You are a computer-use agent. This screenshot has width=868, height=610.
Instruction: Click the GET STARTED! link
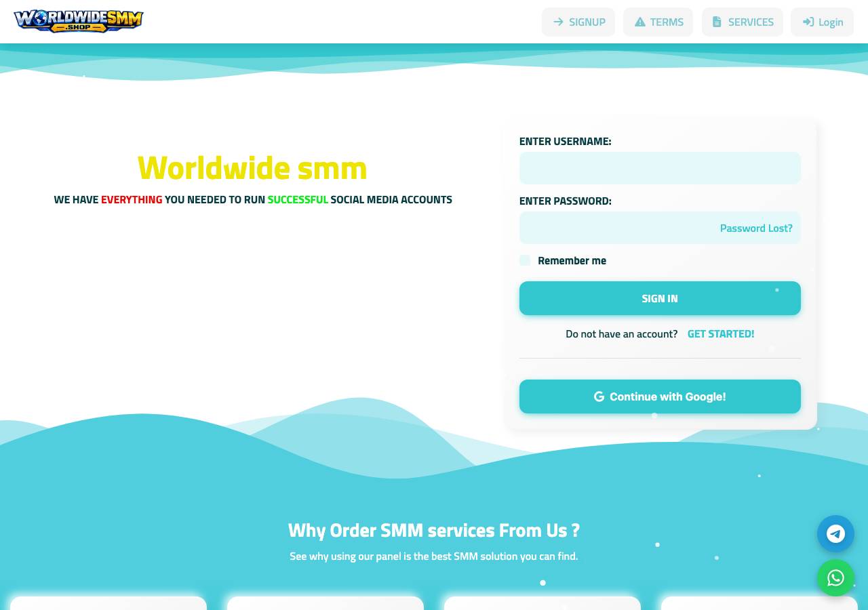click(x=721, y=333)
